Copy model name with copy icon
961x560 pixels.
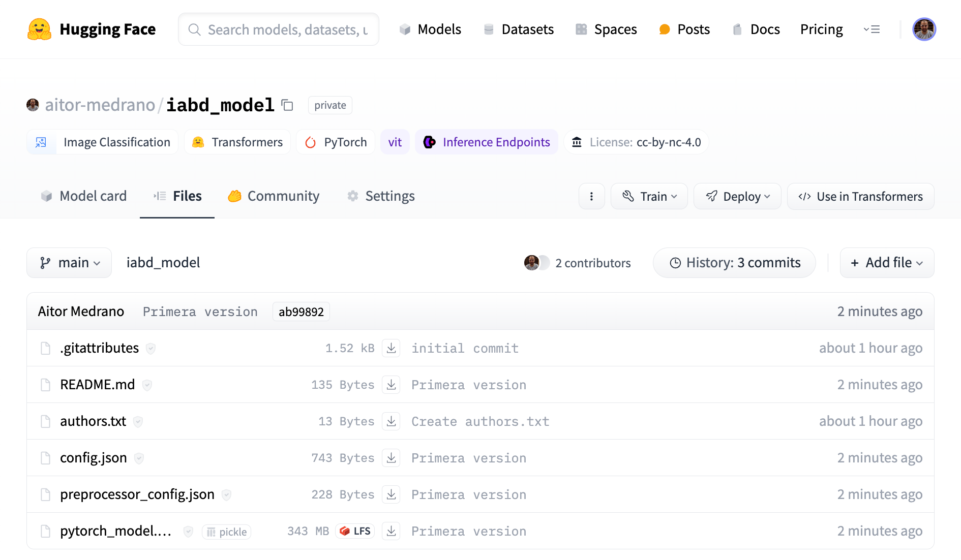(287, 105)
